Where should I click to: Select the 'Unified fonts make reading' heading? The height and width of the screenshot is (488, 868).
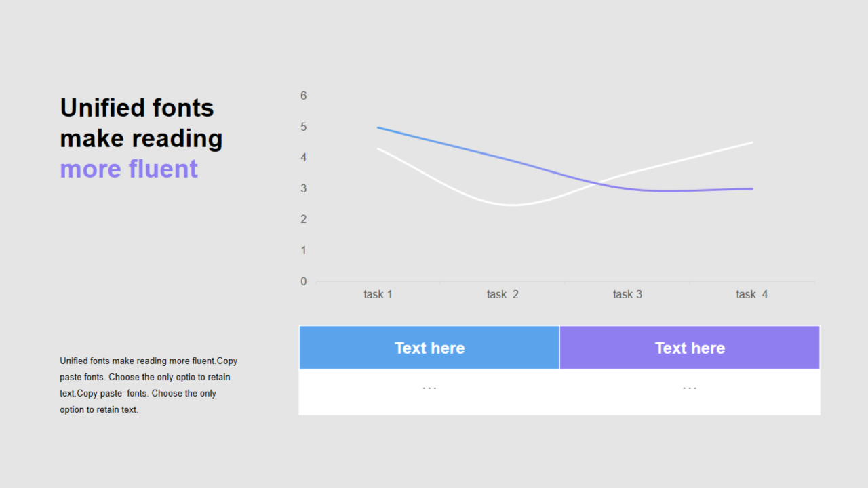tap(141, 123)
